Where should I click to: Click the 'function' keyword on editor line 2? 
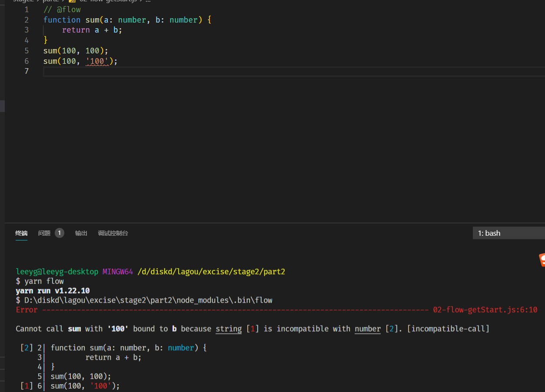point(62,20)
